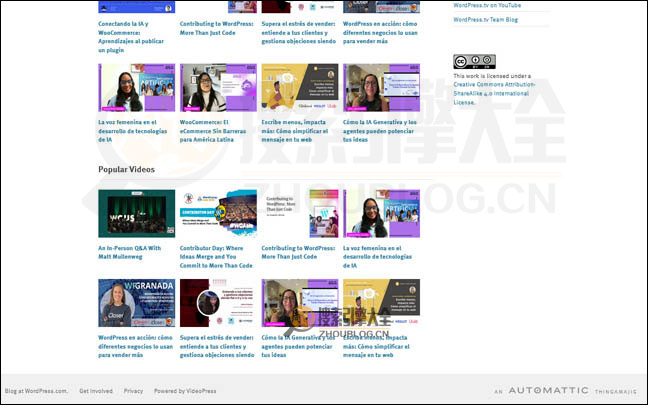This screenshot has height=405, width=648.
Task: Open 'La voz femenina' thumbnail in Popular Videos
Action: (381, 213)
